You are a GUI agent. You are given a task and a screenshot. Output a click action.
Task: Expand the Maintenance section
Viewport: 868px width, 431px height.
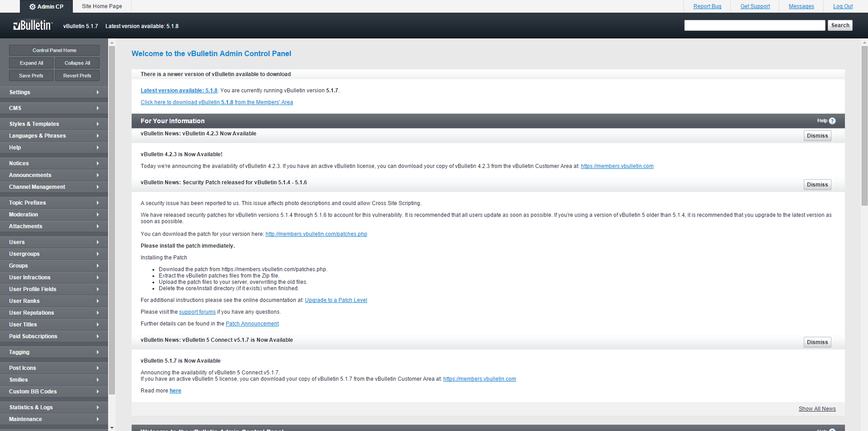[x=54, y=419]
